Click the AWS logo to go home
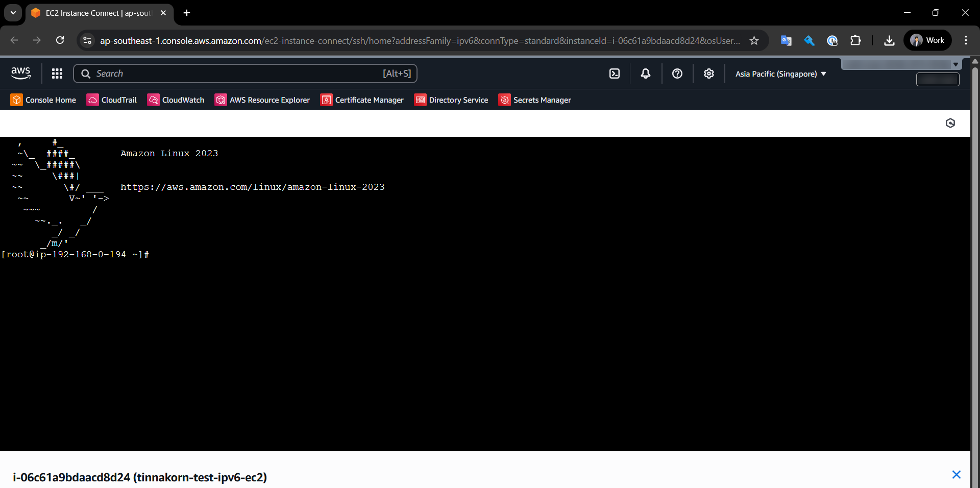 pos(20,73)
